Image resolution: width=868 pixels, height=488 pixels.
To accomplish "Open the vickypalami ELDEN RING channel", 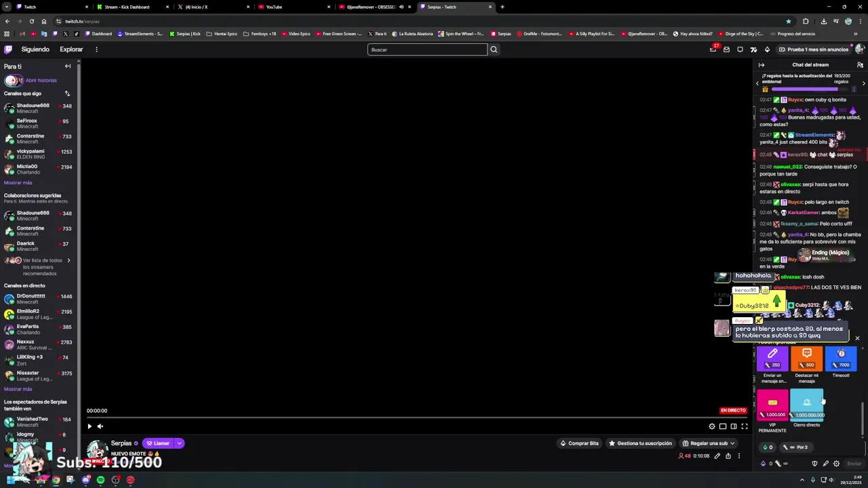I will coord(39,154).
